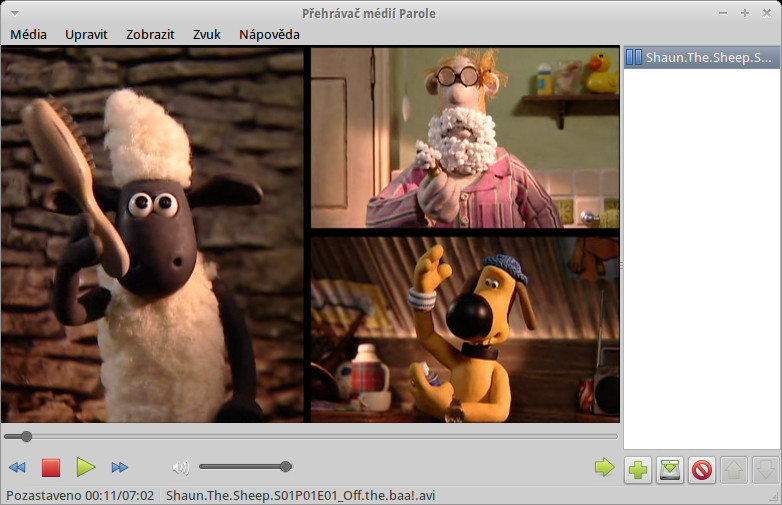Move playlist item up
This screenshot has height=505, width=782.
(734, 470)
